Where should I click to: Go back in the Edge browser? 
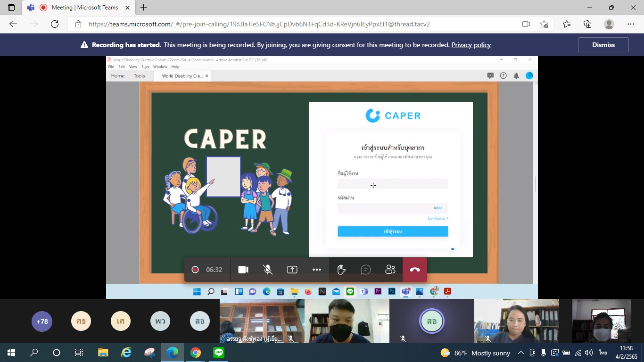click(13, 24)
